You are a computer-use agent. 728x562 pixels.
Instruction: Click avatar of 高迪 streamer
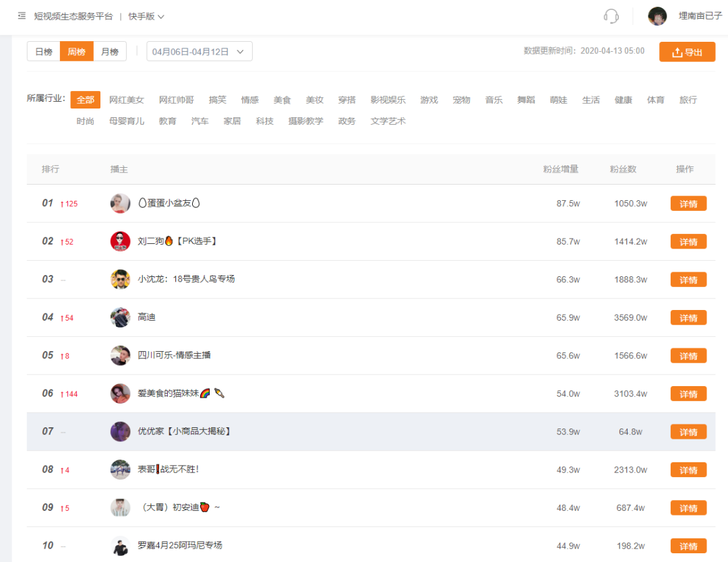click(120, 317)
